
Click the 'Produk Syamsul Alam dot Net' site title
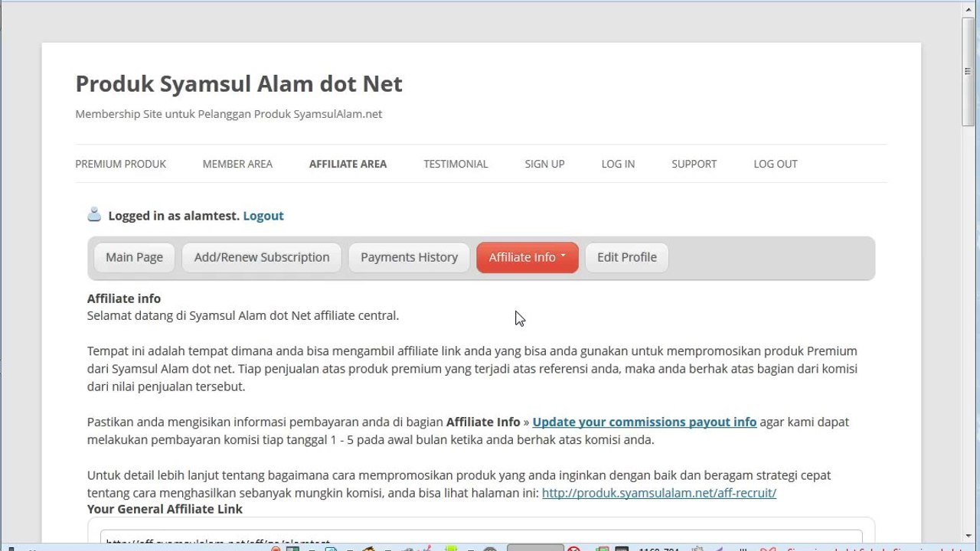click(239, 83)
